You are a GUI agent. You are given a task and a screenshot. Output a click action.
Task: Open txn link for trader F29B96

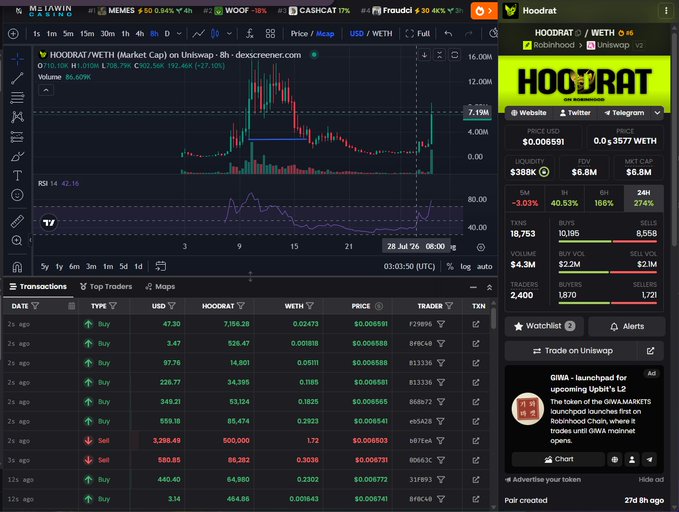pos(476,324)
